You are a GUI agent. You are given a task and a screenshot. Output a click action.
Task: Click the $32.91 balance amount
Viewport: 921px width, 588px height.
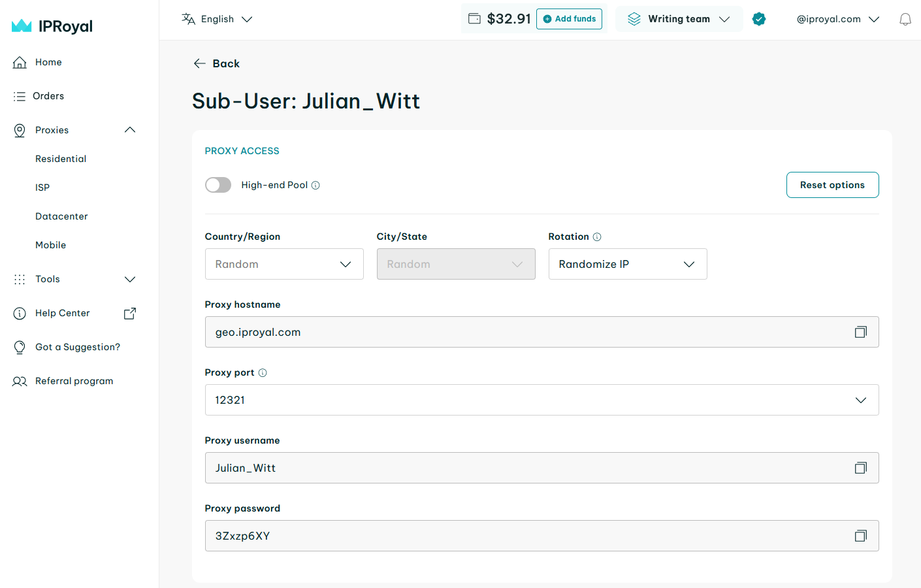tap(509, 19)
